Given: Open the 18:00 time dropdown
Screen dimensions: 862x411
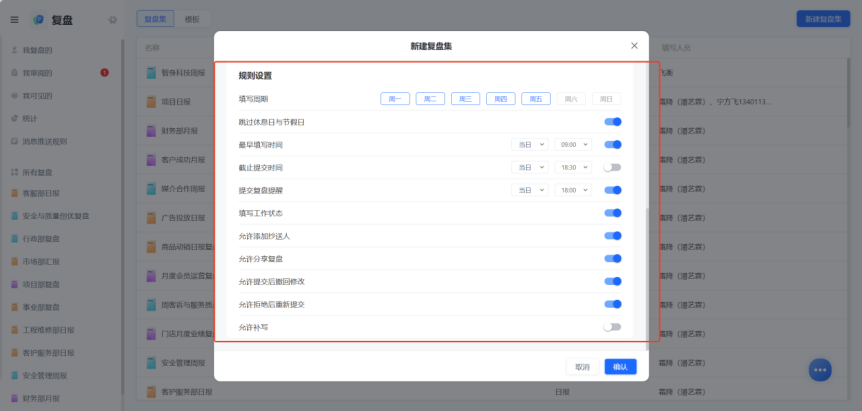Looking at the screenshot, I should [x=573, y=190].
